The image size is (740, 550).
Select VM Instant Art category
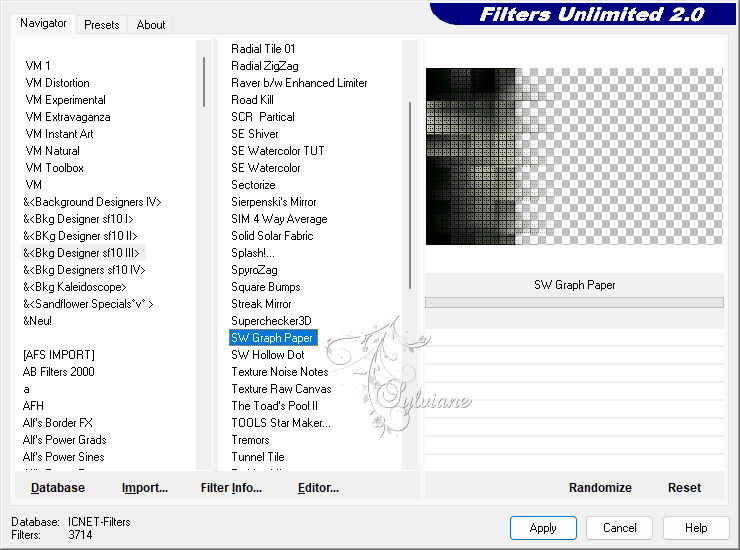[x=59, y=134]
